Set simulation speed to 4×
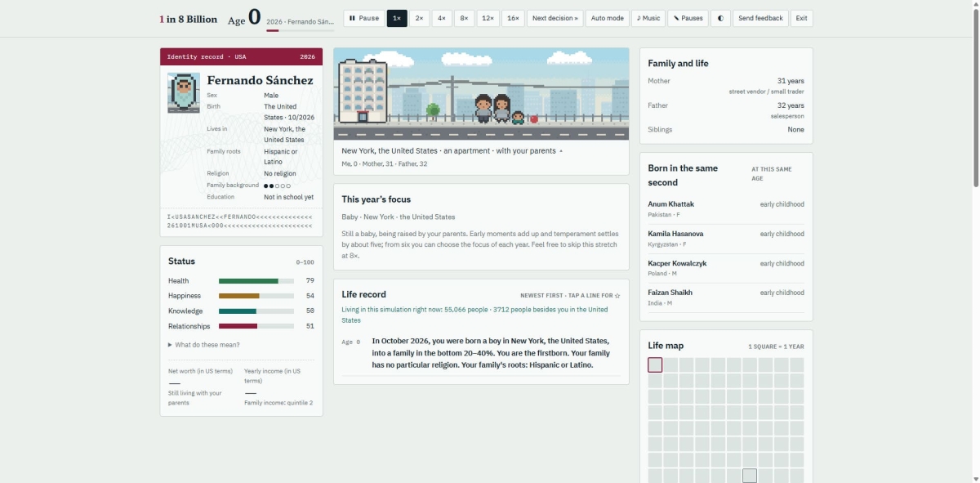The height and width of the screenshot is (483, 980). (442, 18)
